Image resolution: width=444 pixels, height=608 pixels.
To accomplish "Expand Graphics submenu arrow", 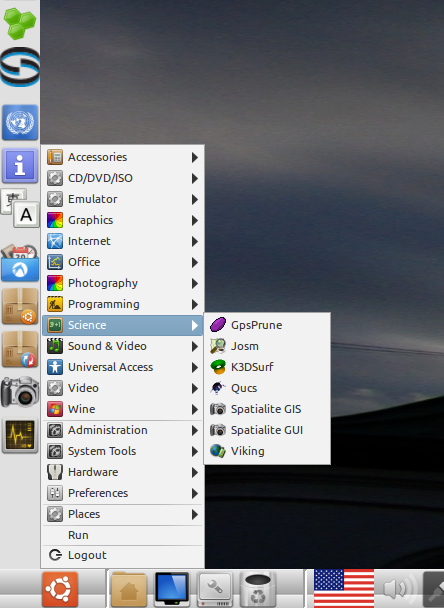I will [195, 220].
